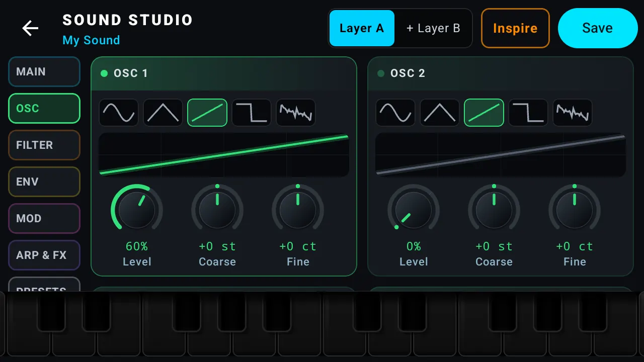Select sine waveform for OSC 1
Image resolution: width=644 pixels, height=362 pixels.
[x=119, y=113]
